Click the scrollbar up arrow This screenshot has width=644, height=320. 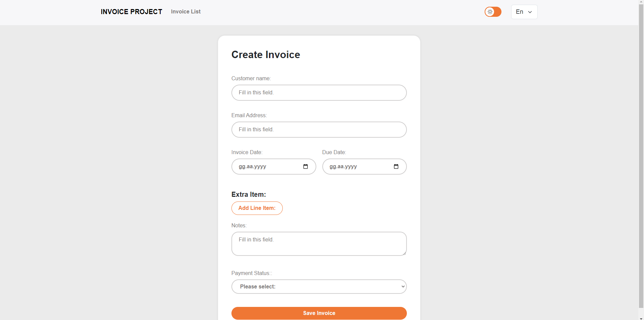coord(641,2)
